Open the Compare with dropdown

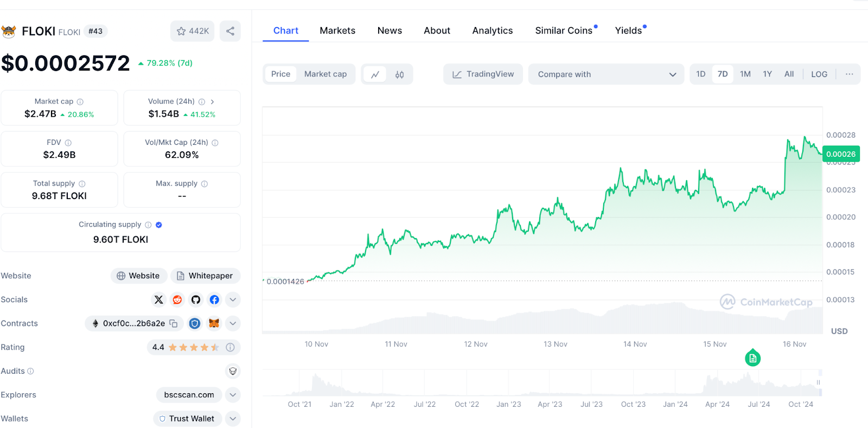607,74
